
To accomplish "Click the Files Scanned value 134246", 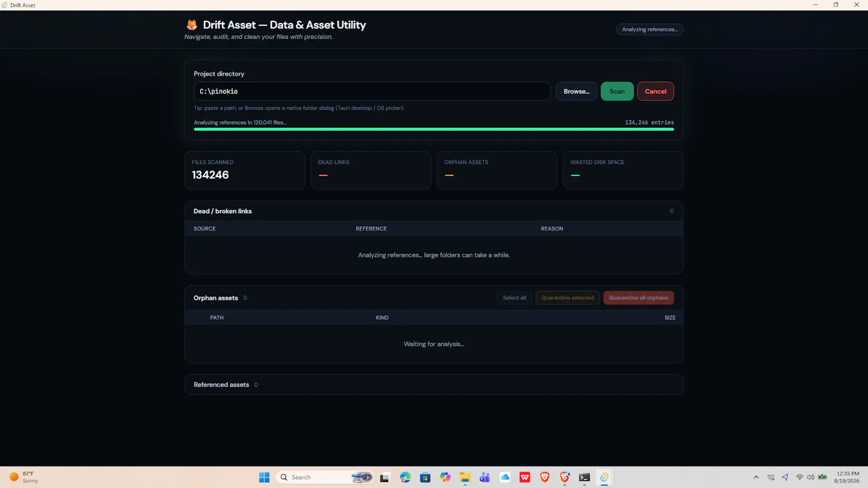I will click(x=210, y=175).
